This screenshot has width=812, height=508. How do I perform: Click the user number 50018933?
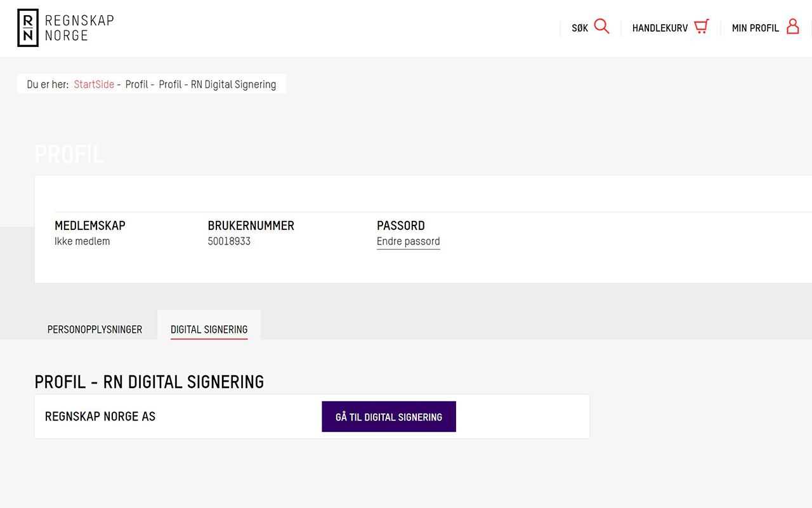tap(229, 241)
